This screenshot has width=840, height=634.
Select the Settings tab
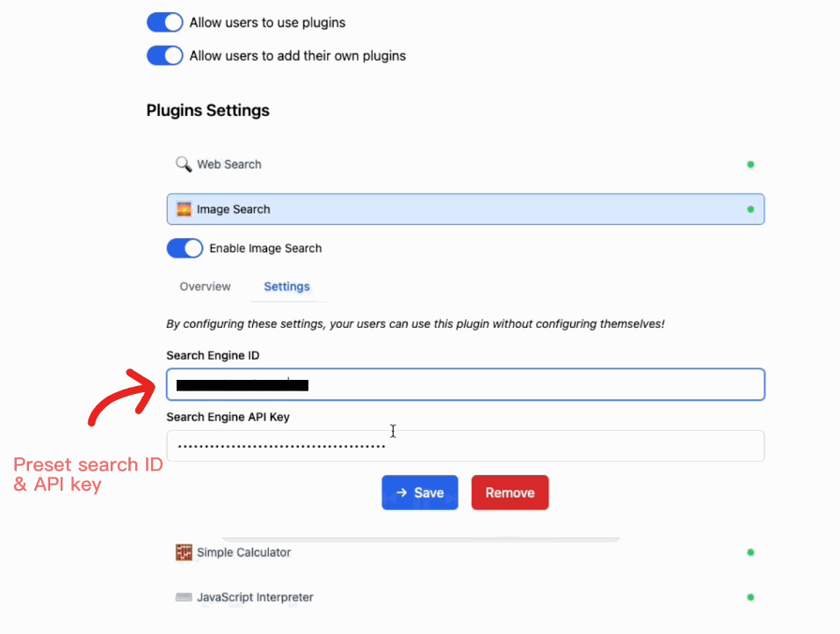286,287
